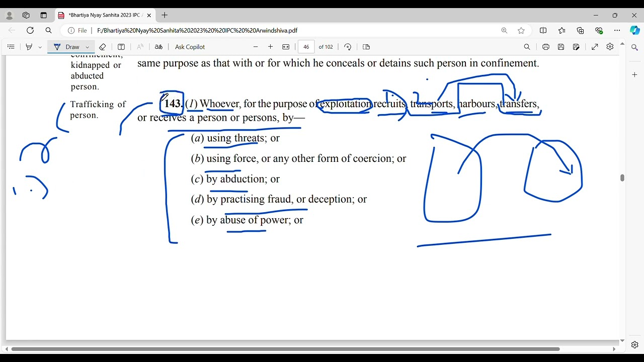
Task: Click the search icon by address bar
Action: [49, 30]
